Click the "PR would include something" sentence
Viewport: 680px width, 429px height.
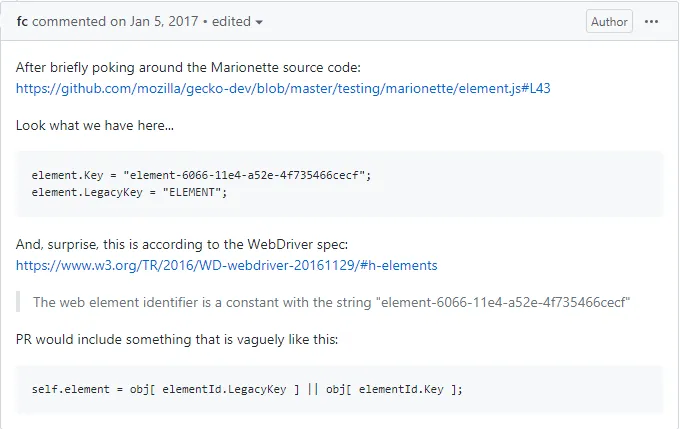(177, 339)
